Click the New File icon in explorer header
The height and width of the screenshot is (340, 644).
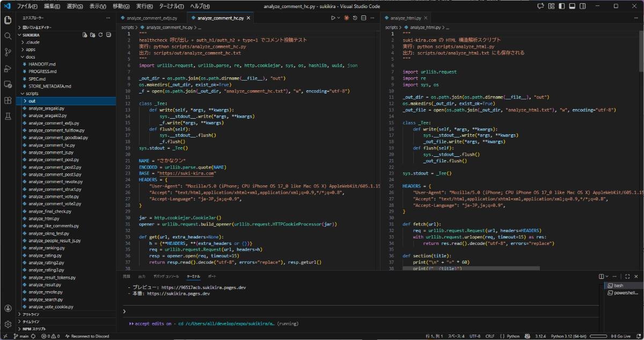(x=84, y=35)
